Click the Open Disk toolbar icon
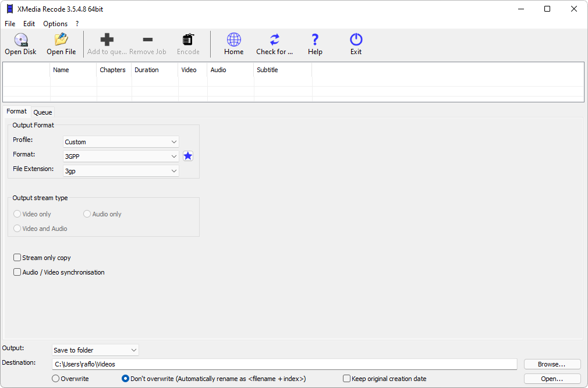This screenshot has width=588, height=388. pos(21,40)
